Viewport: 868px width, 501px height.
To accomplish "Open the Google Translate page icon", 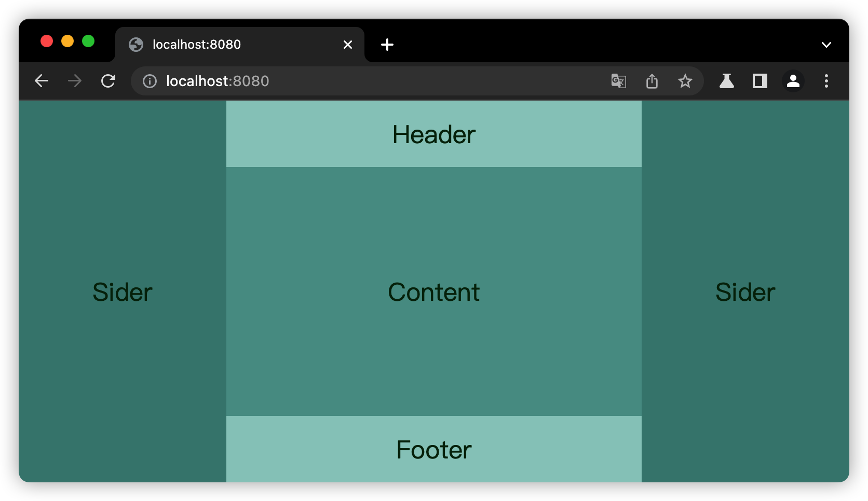I will point(618,81).
